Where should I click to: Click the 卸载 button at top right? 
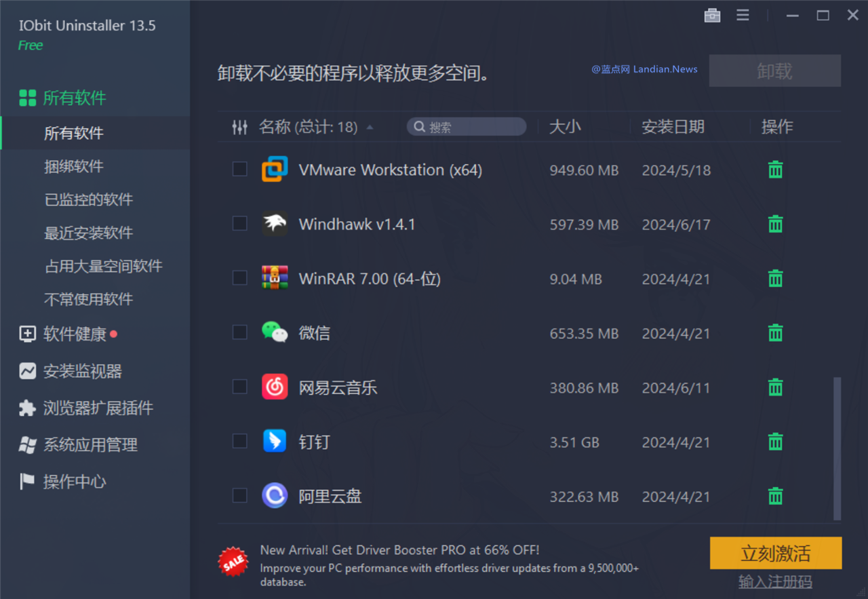click(775, 71)
